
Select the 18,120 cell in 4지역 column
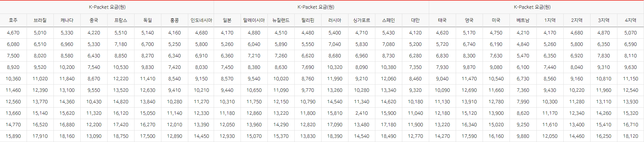(x=630, y=136)
